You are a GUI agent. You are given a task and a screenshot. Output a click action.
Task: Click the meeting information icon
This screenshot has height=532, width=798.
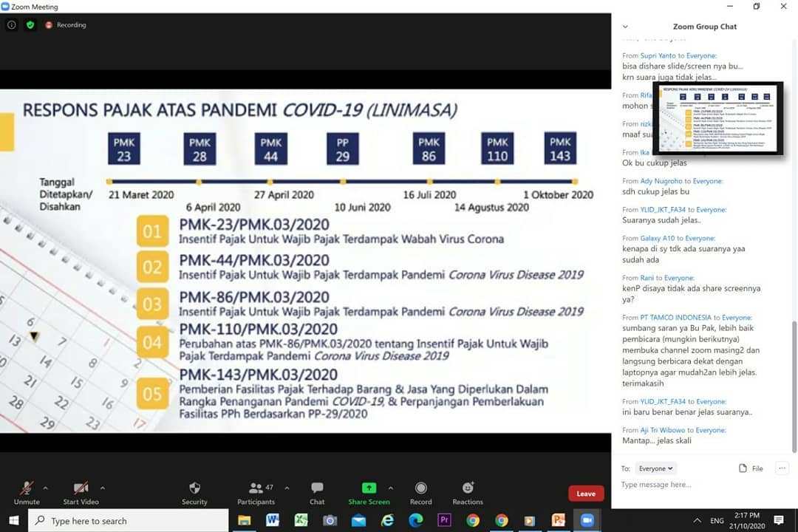[x=11, y=24]
